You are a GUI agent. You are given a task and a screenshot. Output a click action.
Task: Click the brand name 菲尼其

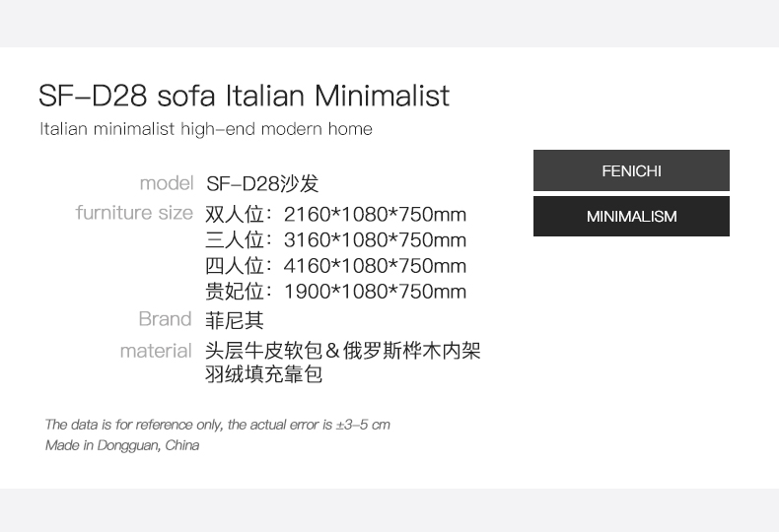pos(235,320)
